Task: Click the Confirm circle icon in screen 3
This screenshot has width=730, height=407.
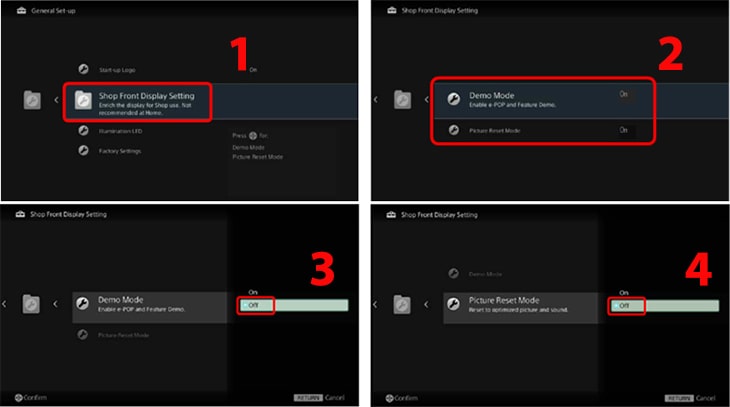Action: pos(18,398)
